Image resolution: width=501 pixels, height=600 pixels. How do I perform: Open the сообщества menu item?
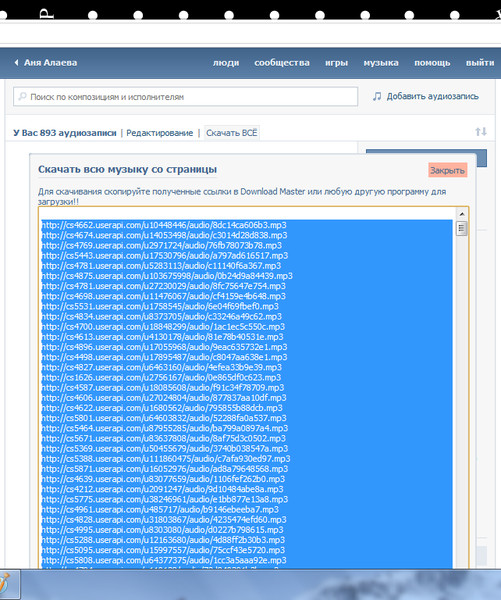point(282,63)
